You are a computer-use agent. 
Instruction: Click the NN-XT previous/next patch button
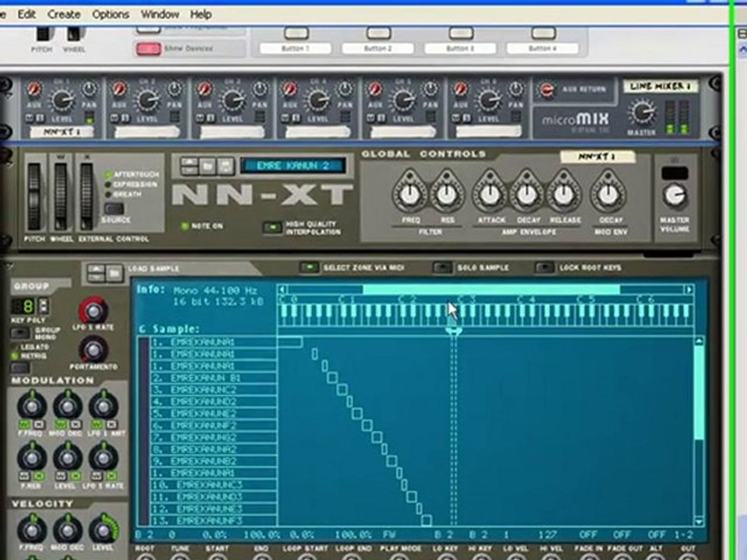point(190,166)
